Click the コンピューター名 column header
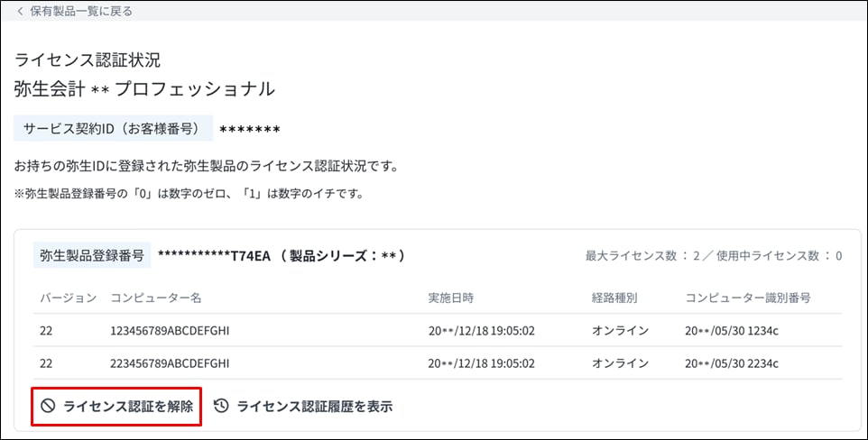868x440 pixels. 156,298
